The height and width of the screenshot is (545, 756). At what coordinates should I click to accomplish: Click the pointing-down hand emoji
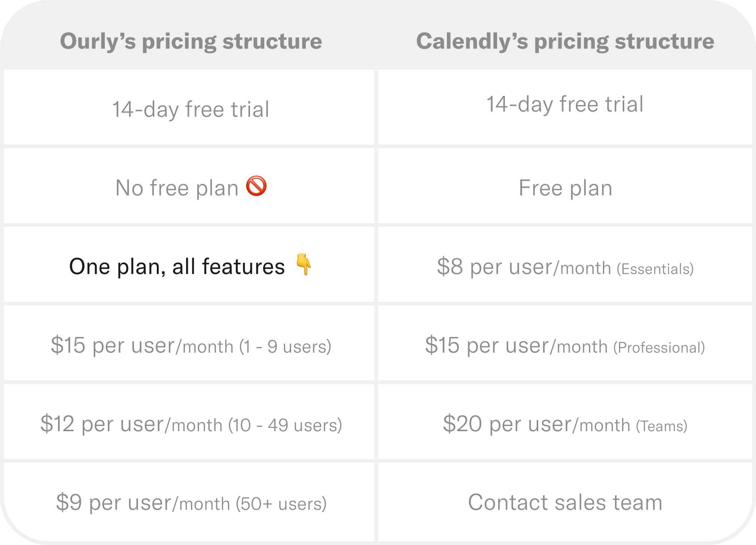coord(304,264)
